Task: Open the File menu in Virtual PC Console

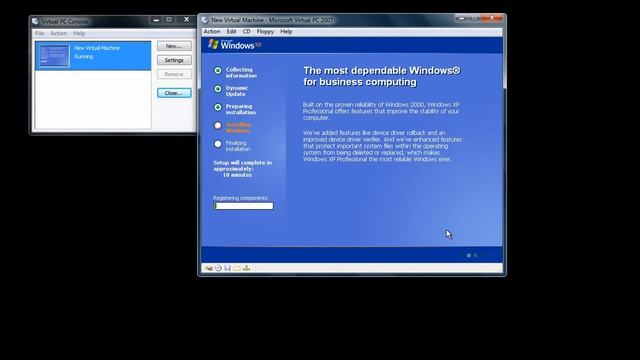Action: click(39, 33)
